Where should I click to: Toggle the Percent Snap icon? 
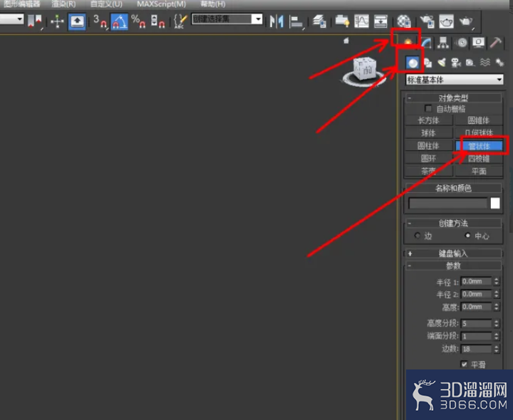pyautogui.click(x=139, y=21)
